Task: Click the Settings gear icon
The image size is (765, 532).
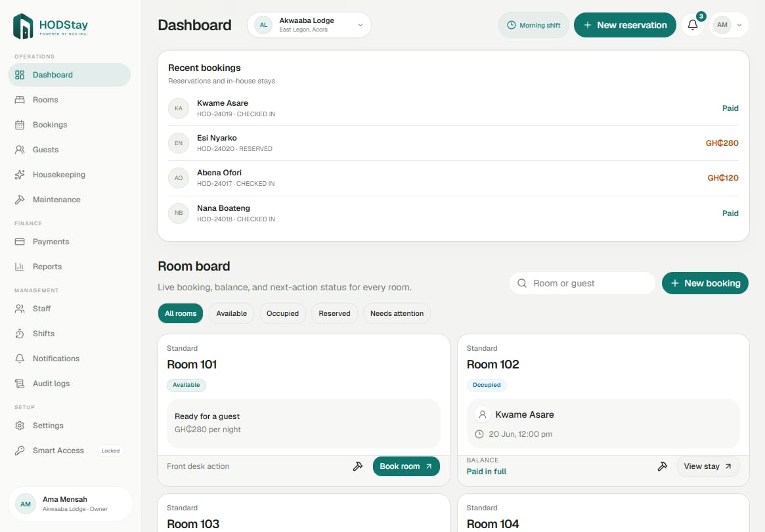Action: point(20,426)
